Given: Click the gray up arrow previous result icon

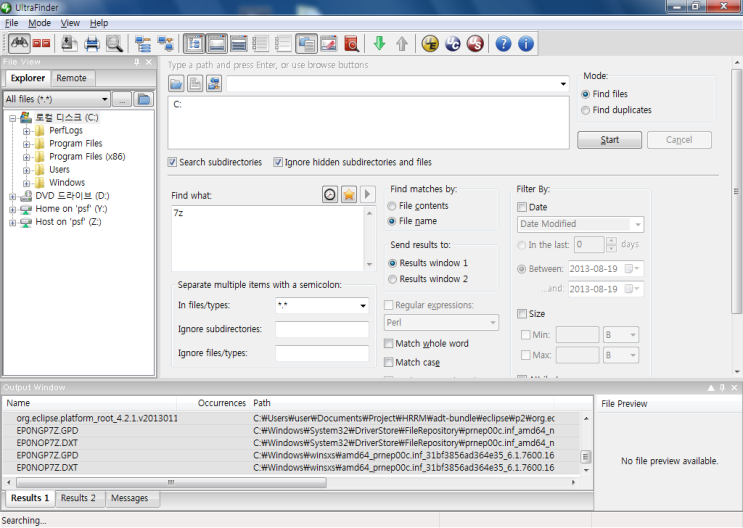Looking at the screenshot, I should (402, 44).
